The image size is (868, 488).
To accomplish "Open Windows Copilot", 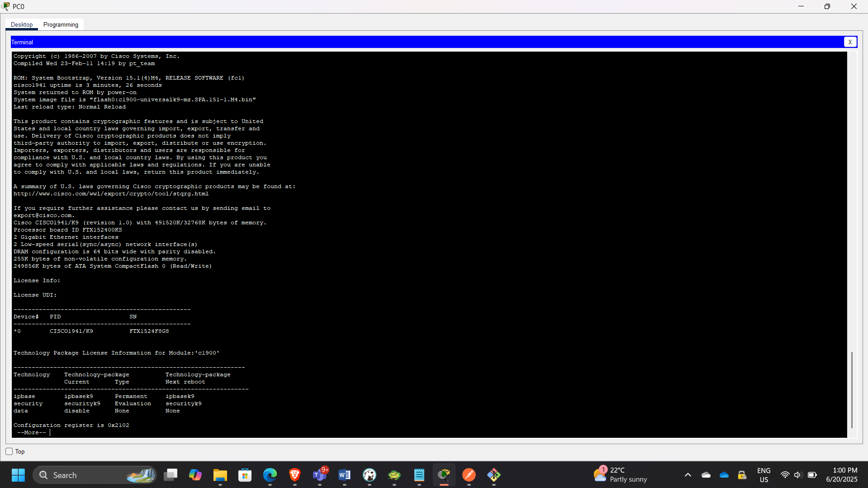I will [195, 475].
